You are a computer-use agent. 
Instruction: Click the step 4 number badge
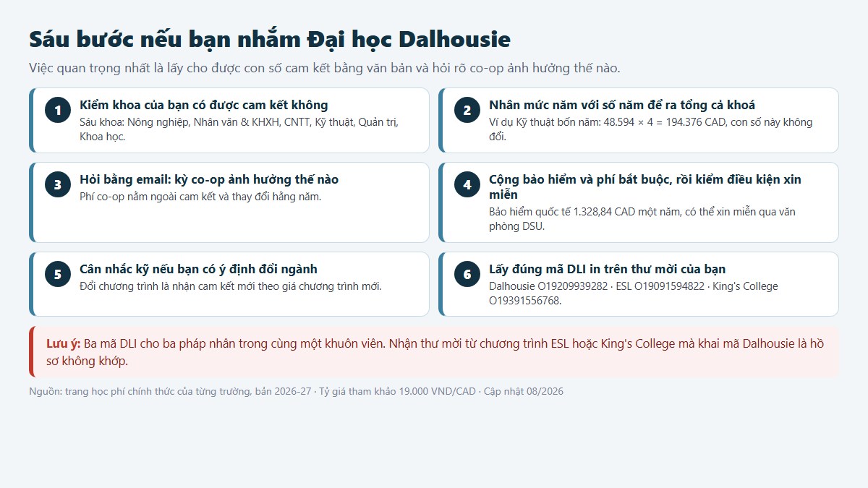click(467, 185)
